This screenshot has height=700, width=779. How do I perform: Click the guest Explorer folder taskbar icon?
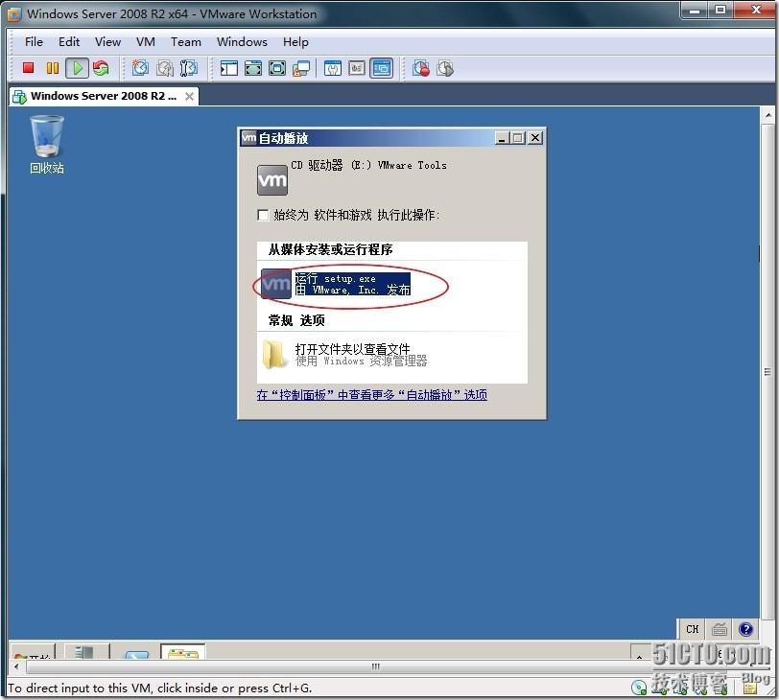coord(183,651)
